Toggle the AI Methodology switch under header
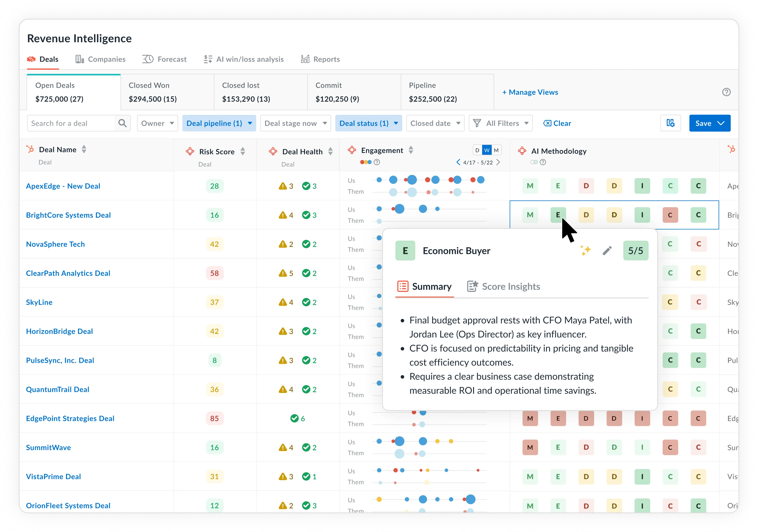Viewport: 758px width, 532px height. [x=534, y=162]
